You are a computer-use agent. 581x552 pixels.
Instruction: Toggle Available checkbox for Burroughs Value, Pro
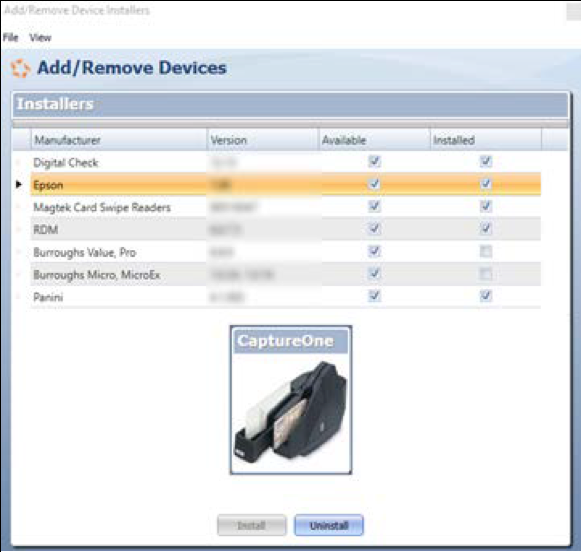click(x=374, y=251)
